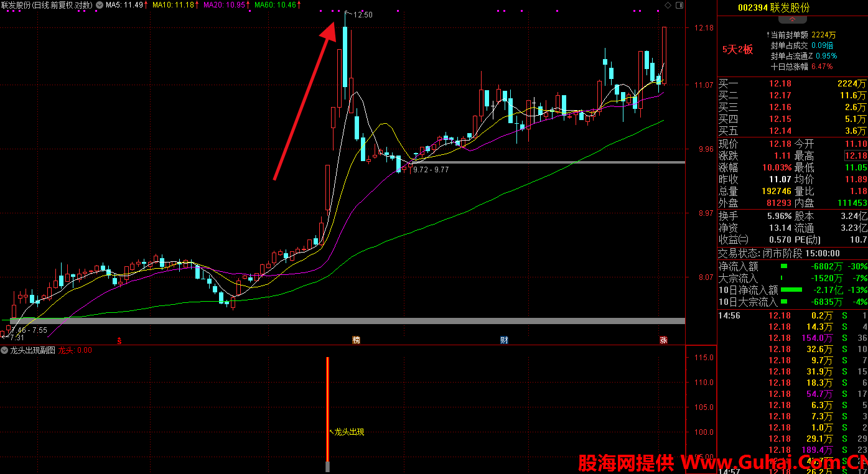This screenshot has height=474, width=868.
Task: Expand the 龙头出现副图 indicator menu
Action: (x=5, y=350)
